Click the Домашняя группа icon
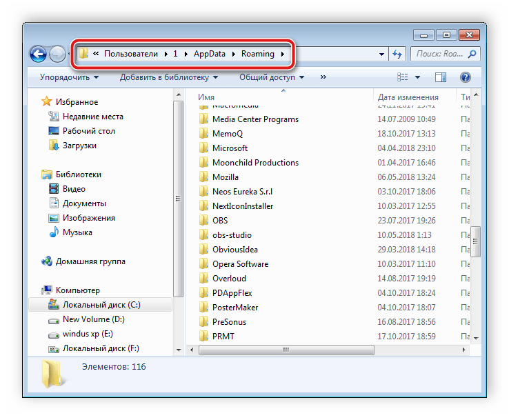509x420 pixels. [x=47, y=261]
